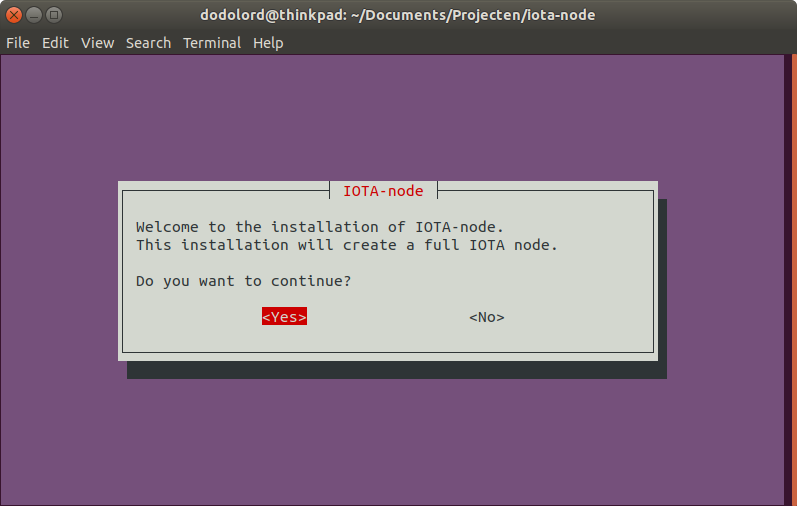The width and height of the screenshot is (797, 506).
Task: Click the 'Do you want to continue?' text
Action: pyautogui.click(x=243, y=281)
